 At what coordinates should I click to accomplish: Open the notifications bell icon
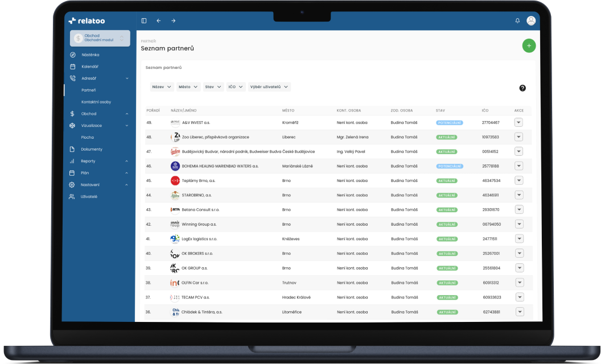(x=517, y=20)
